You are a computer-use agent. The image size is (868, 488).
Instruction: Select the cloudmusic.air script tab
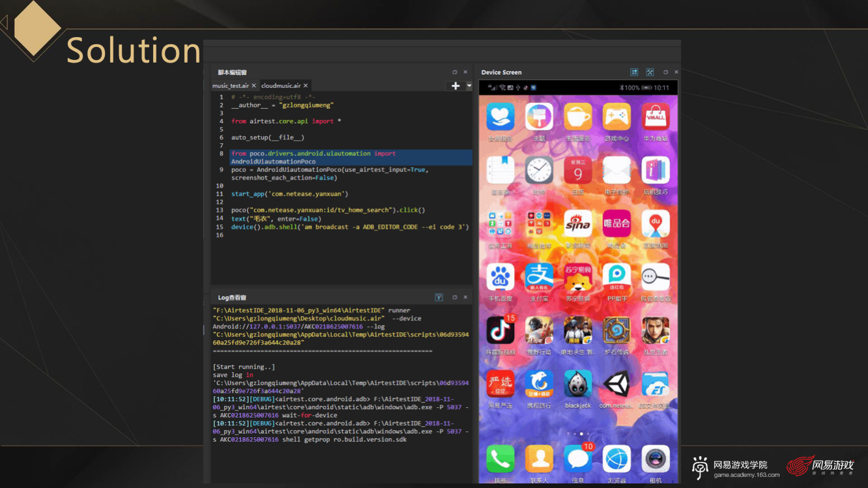(x=281, y=86)
